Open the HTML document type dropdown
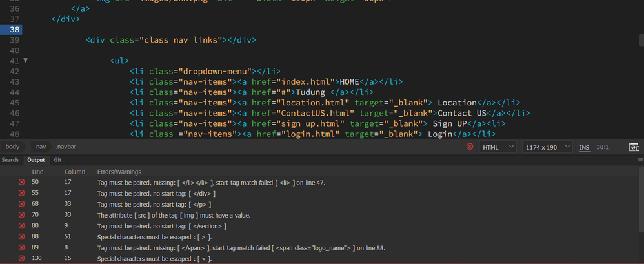The image size is (644, 264). coord(498,147)
